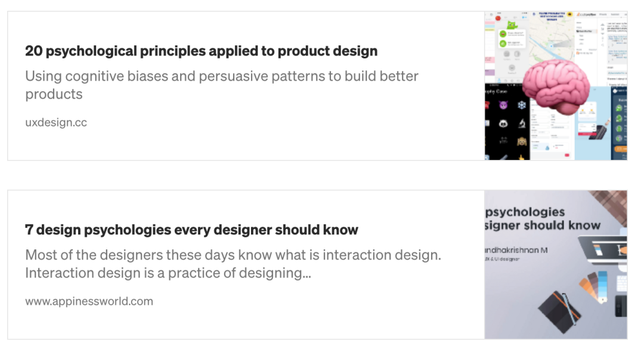Open "7 design psychologies every designer should know"
This screenshot has width=644, height=355.
click(191, 230)
